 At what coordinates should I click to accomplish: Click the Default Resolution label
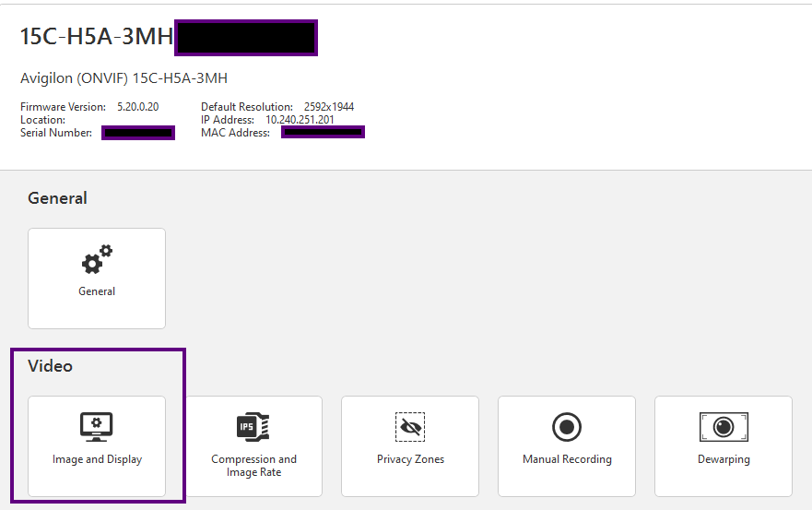pyautogui.click(x=247, y=107)
